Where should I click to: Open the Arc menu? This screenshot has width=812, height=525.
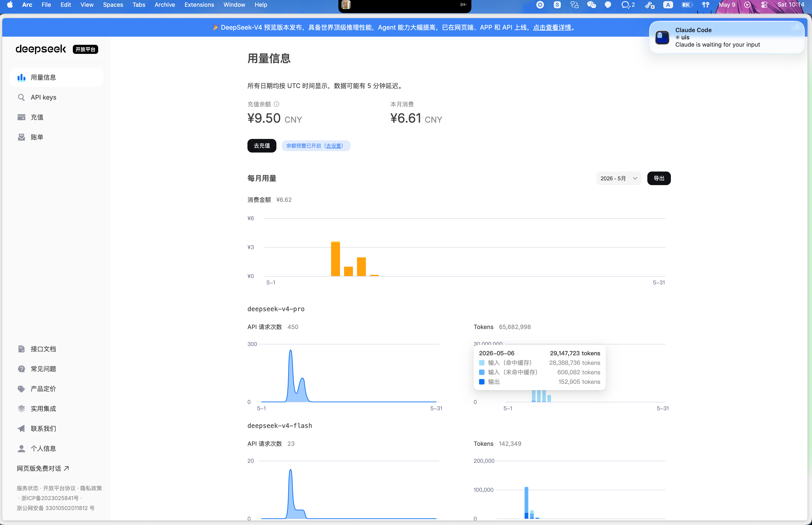coord(27,5)
